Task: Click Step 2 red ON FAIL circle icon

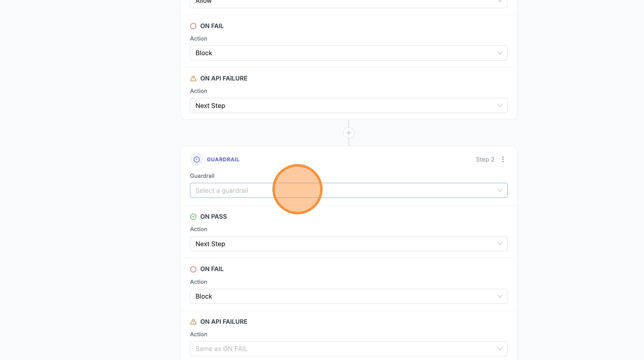Action: coord(193,269)
